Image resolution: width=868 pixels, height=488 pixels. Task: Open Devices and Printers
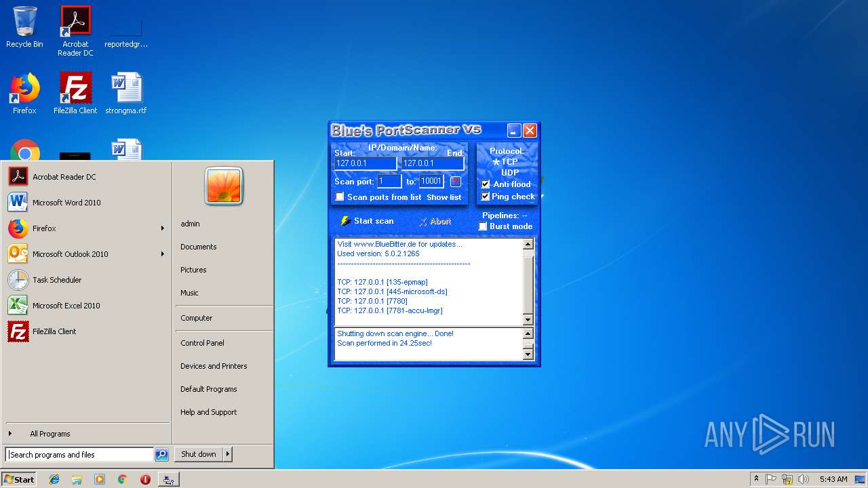click(214, 366)
